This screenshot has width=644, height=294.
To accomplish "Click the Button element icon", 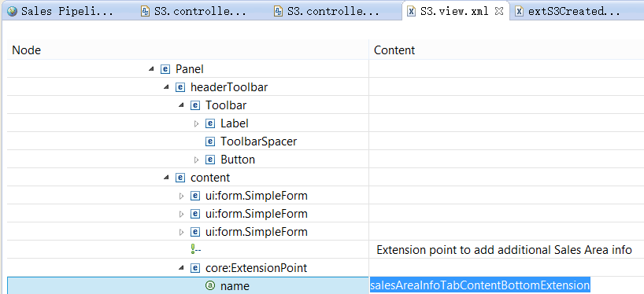I will [210, 160].
